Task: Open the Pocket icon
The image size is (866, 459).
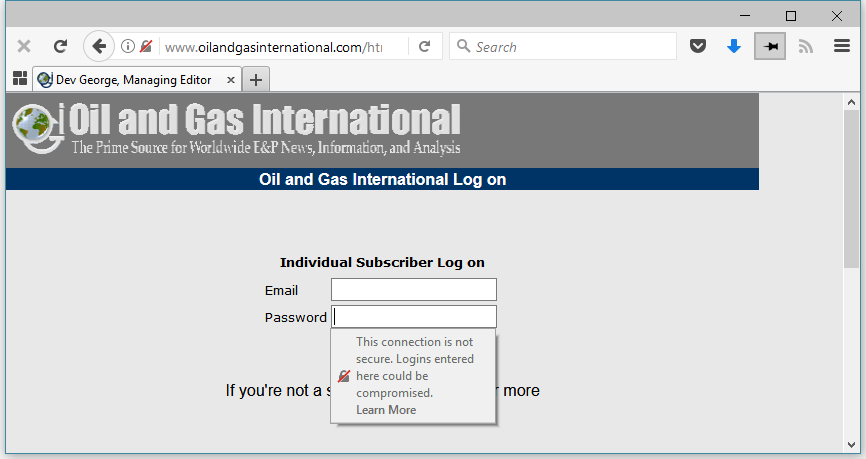Action: click(x=698, y=46)
